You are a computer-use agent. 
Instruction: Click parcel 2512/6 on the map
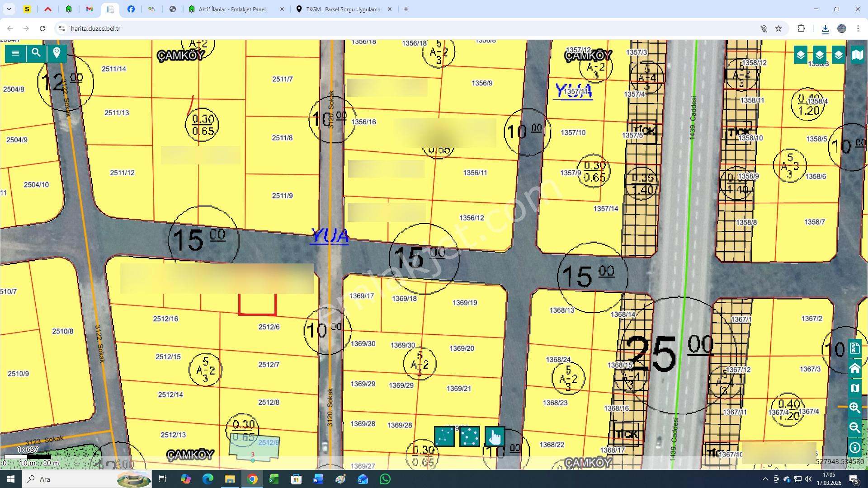click(269, 327)
